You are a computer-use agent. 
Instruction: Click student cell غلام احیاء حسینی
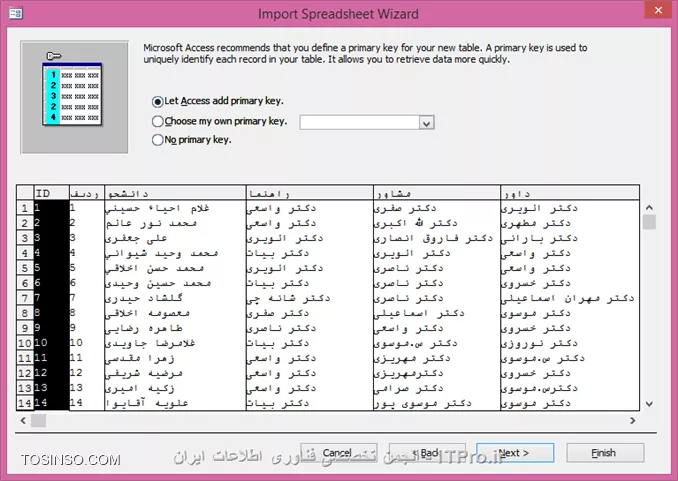(175, 208)
